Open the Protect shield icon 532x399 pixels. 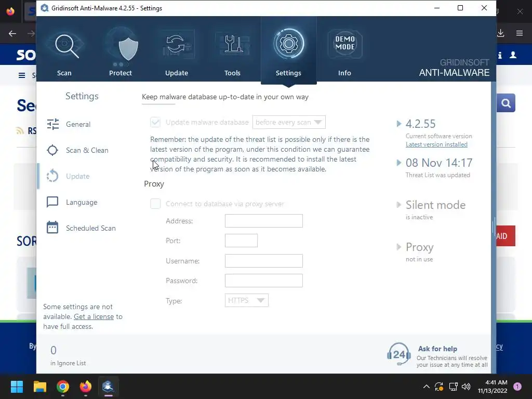pos(128,49)
